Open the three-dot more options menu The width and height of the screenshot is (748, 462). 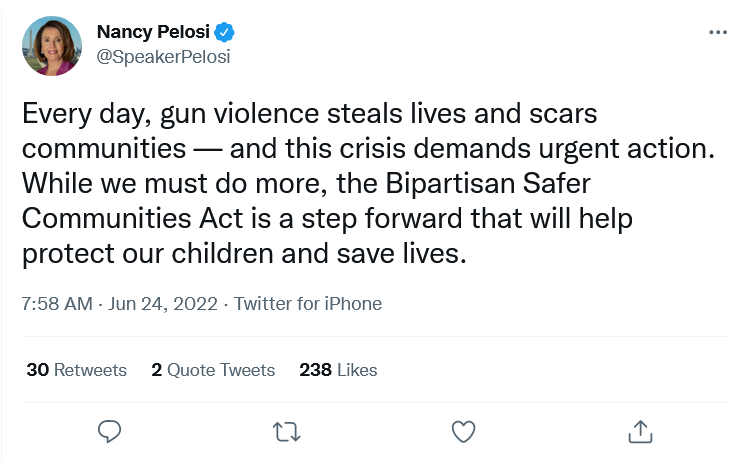(718, 32)
